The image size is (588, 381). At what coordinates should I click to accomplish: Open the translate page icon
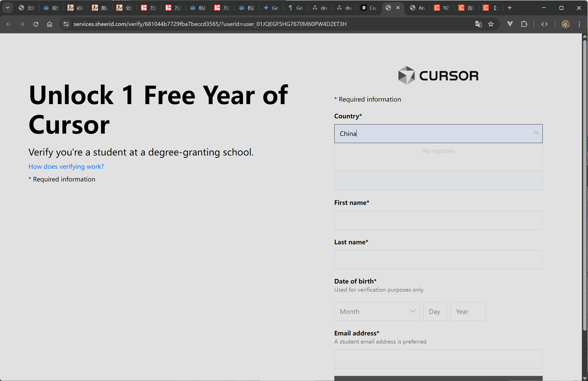pos(478,24)
